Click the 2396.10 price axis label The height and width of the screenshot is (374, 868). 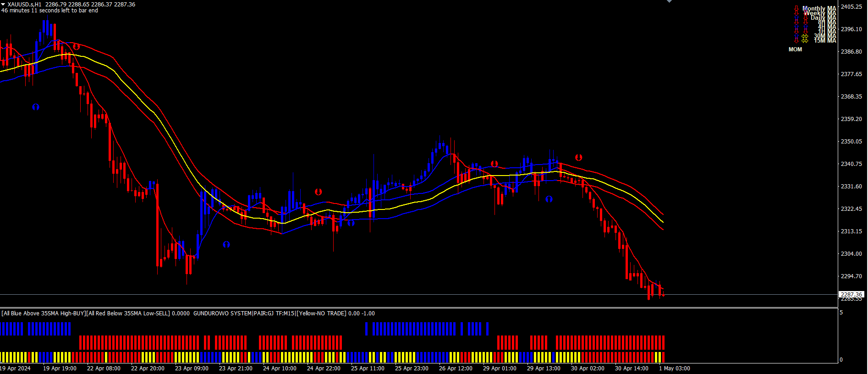(x=852, y=29)
